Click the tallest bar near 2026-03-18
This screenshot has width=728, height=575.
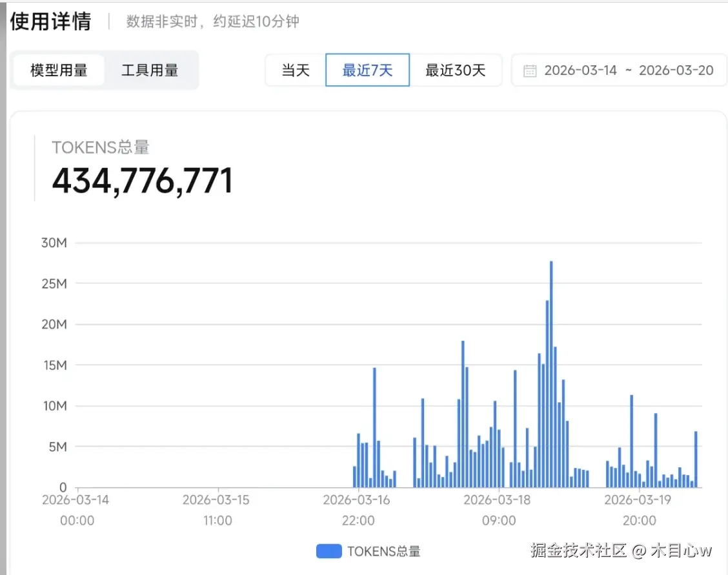point(551,374)
